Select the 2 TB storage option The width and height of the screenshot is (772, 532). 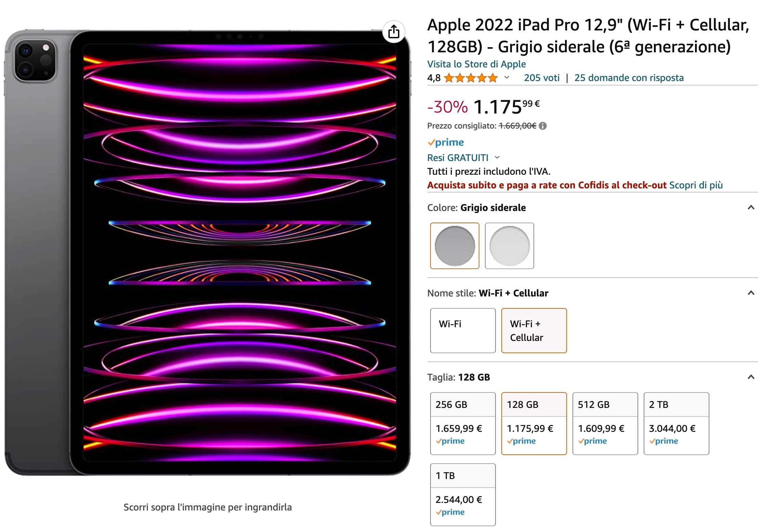click(676, 423)
